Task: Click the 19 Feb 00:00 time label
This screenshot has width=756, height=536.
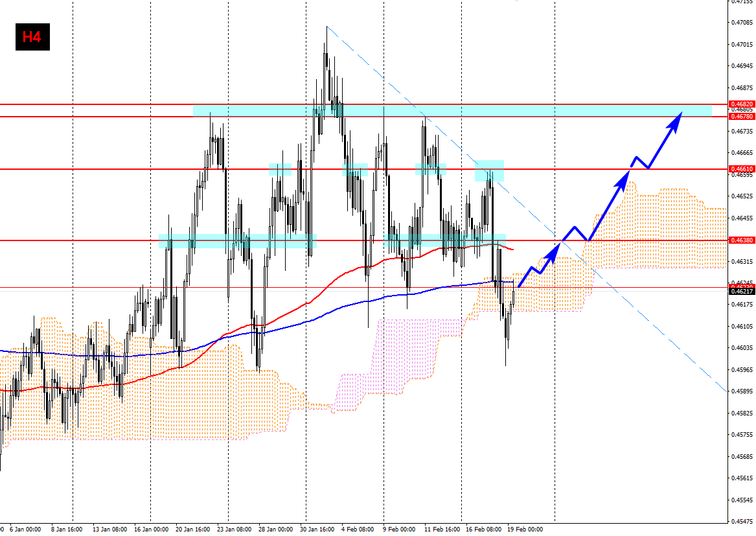Action: tap(525, 530)
